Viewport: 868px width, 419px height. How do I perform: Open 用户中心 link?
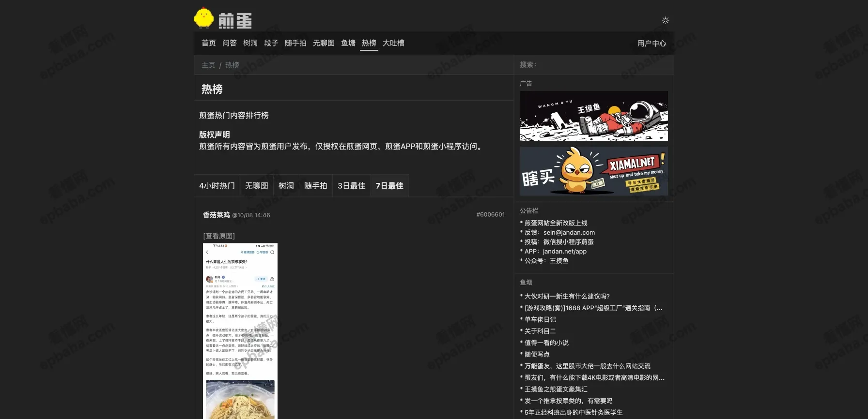click(652, 44)
